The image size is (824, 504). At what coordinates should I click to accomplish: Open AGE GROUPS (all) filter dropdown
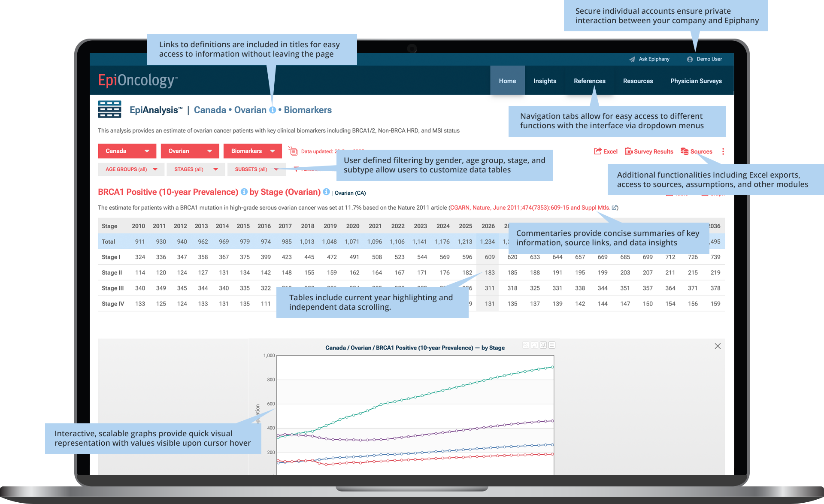pos(131,169)
